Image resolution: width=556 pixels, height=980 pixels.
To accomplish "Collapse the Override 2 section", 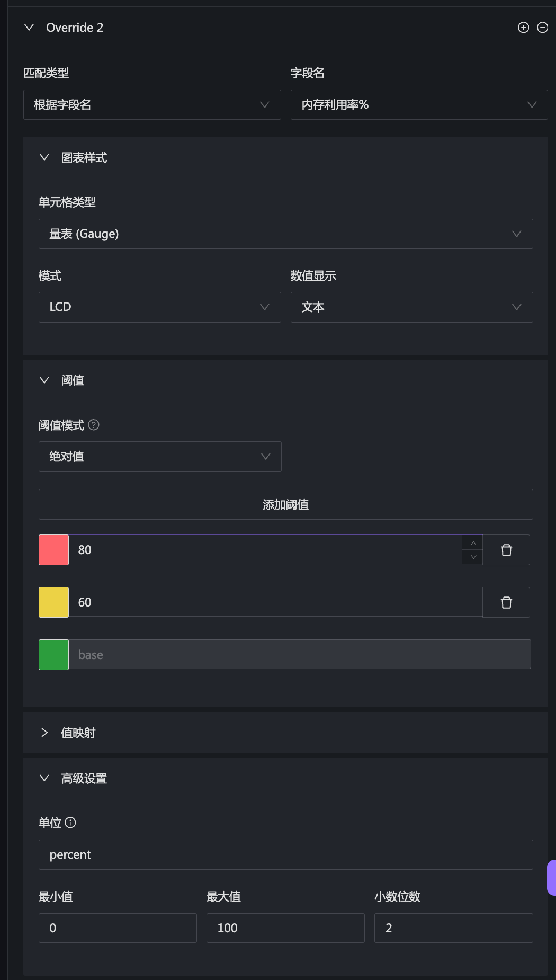I will tap(29, 28).
